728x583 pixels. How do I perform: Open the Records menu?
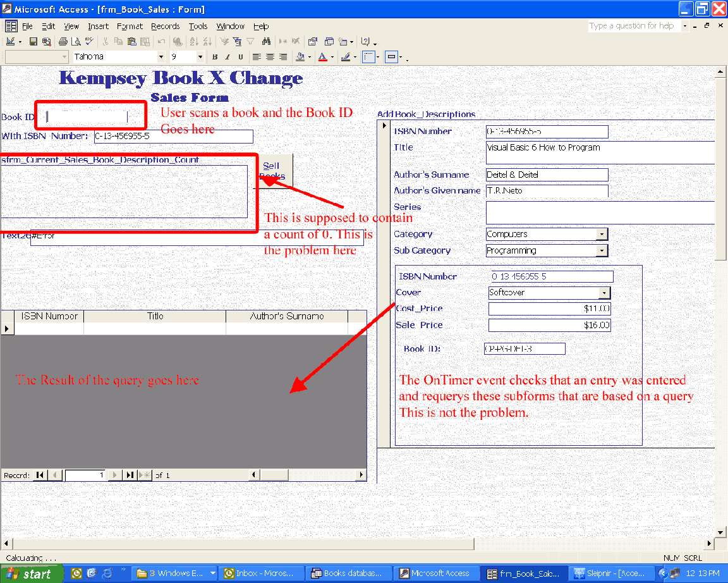click(x=166, y=26)
